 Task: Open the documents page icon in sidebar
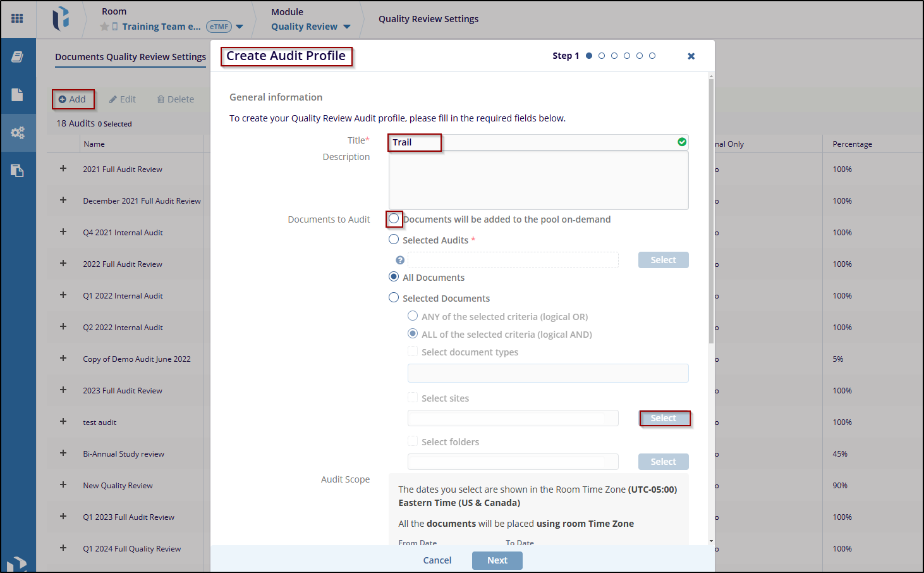[x=18, y=95]
